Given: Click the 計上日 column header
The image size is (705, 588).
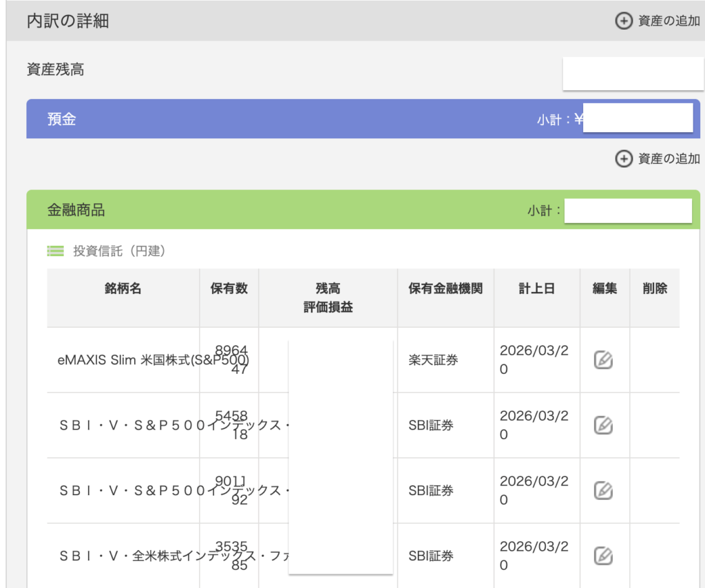Looking at the screenshot, I should (x=536, y=288).
